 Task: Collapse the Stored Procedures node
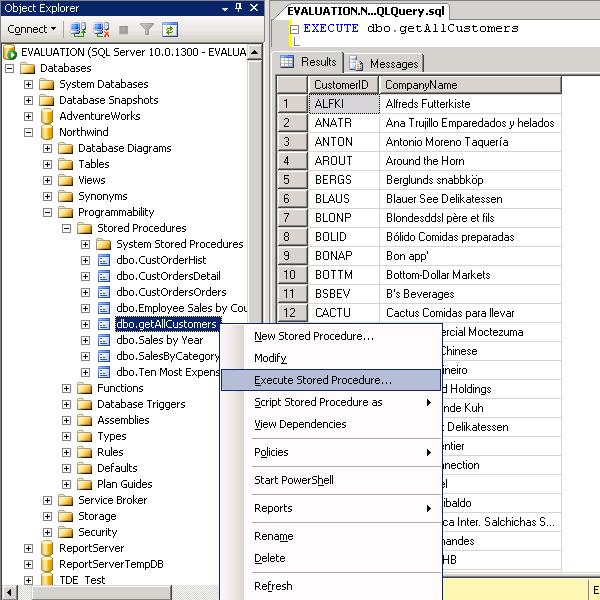67,228
